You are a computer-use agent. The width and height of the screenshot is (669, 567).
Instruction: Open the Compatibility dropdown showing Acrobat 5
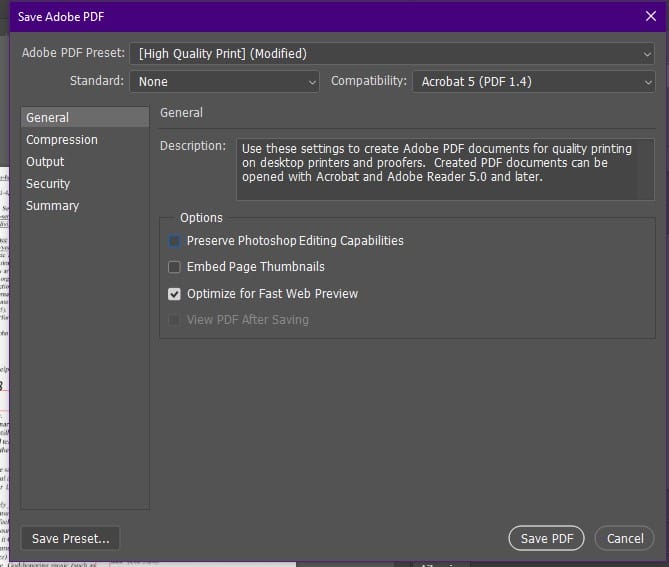[533, 81]
